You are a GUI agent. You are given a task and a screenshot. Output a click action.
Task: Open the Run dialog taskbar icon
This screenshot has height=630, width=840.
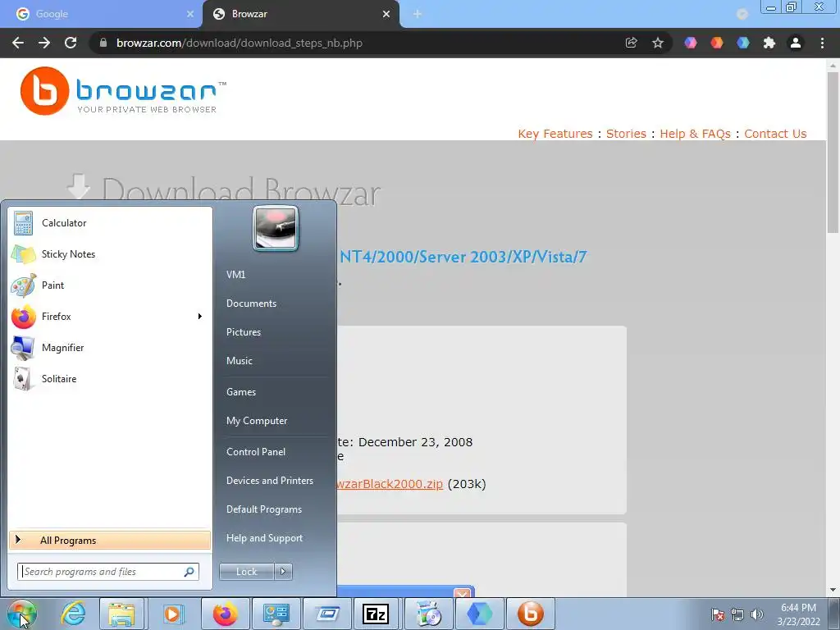pos(326,614)
